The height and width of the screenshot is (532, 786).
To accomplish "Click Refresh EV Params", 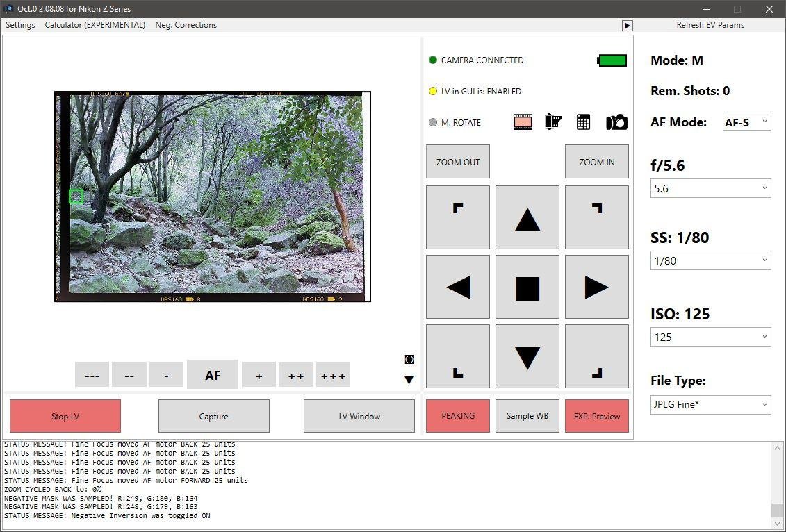I will [710, 25].
